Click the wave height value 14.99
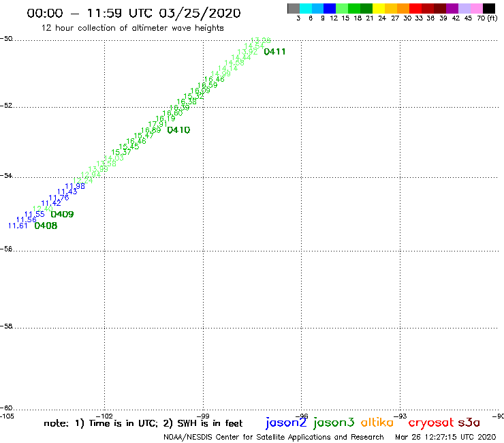This screenshot has width=504, height=443. 221,74
